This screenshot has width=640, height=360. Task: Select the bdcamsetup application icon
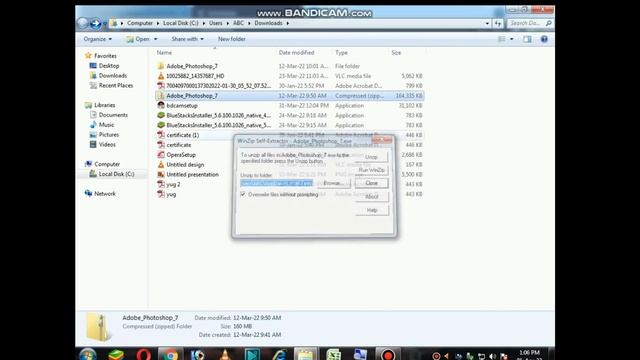[161, 105]
